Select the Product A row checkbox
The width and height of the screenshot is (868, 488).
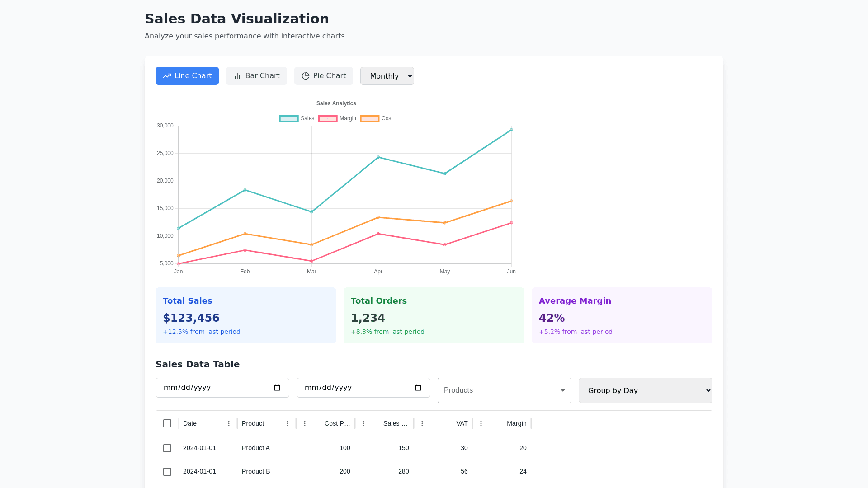pos(167,448)
